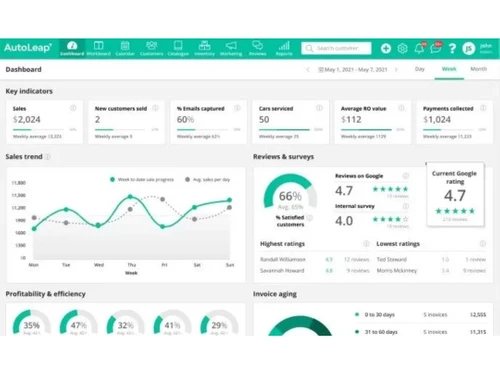Image resolution: width=500 pixels, height=375 pixels.
Task: Click Payments collected value $1,024
Action: 437,119
